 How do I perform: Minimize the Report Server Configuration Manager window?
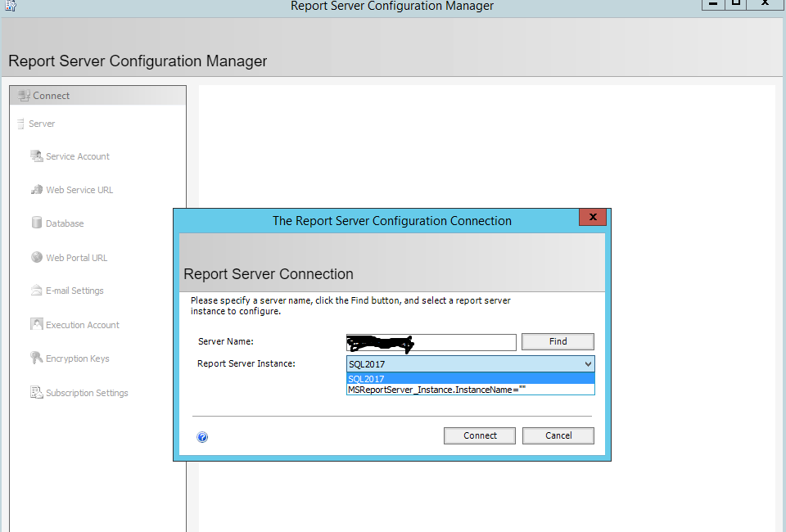[x=713, y=4]
